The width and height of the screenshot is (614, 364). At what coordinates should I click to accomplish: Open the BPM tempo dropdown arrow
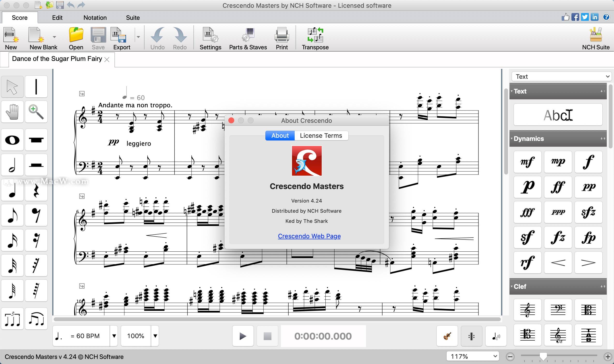(x=114, y=336)
